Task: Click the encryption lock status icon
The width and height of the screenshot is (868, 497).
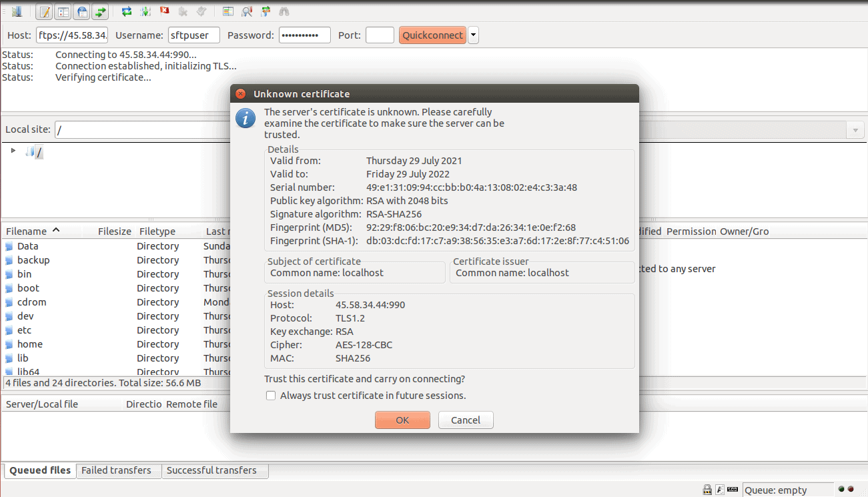Action: coord(707,490)
